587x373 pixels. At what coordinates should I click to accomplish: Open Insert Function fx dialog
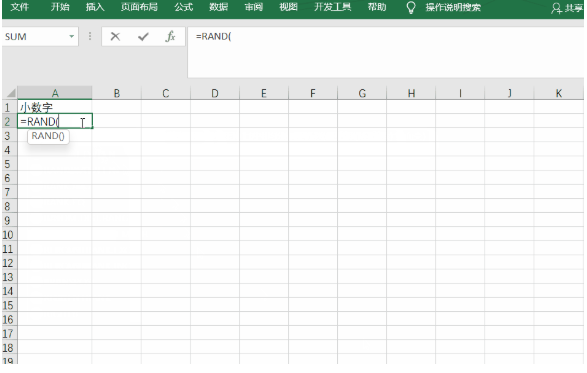[170, 36]
